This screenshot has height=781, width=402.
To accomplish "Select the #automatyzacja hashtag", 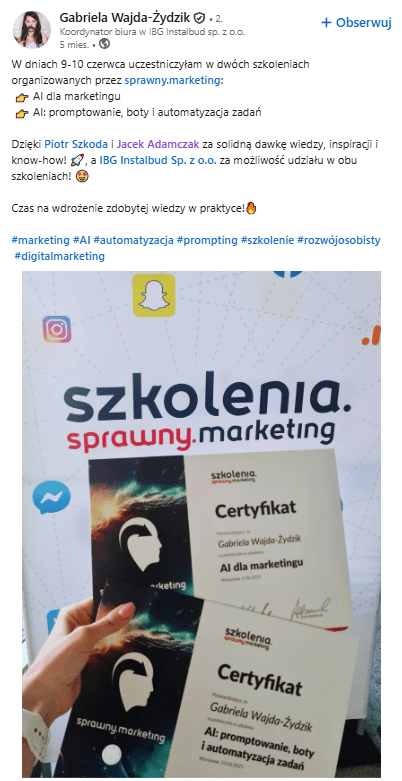I will coord(134,240).
